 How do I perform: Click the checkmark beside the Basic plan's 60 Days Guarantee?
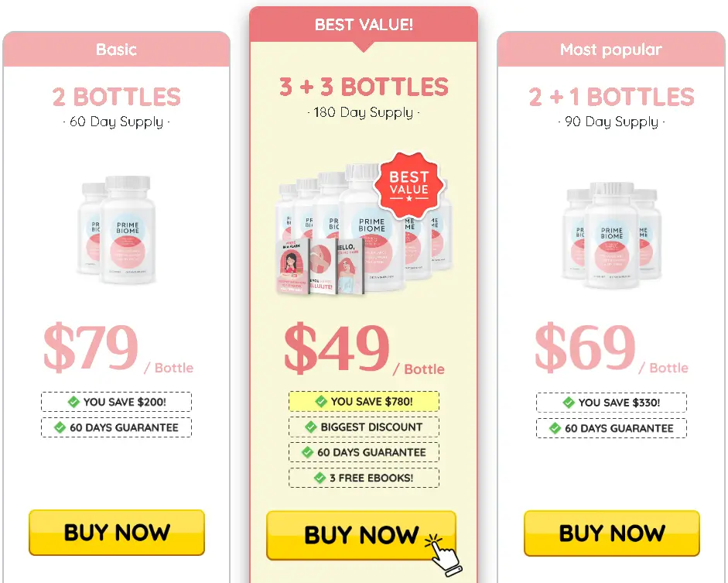pyautogui.click(x=60, y=427)
